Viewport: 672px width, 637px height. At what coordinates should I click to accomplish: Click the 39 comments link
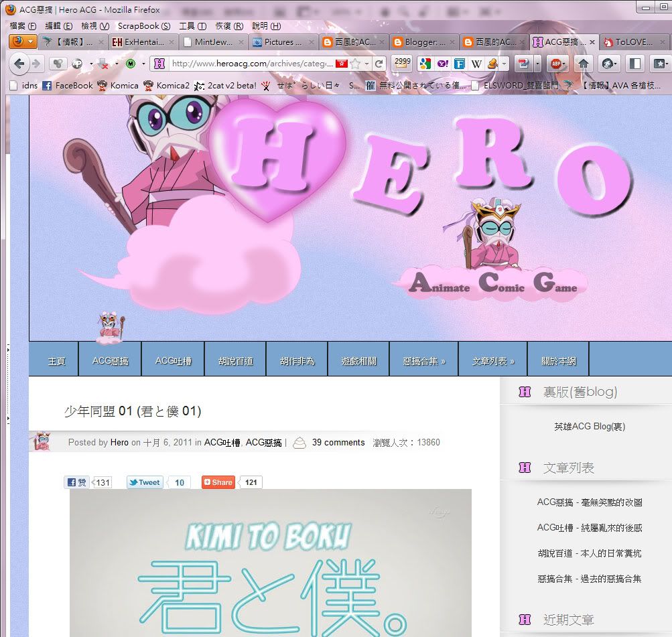click(338, 443)
